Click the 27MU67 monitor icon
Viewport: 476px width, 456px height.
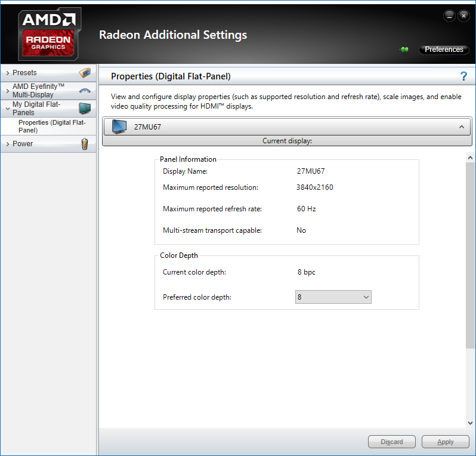tap(119, 127)
